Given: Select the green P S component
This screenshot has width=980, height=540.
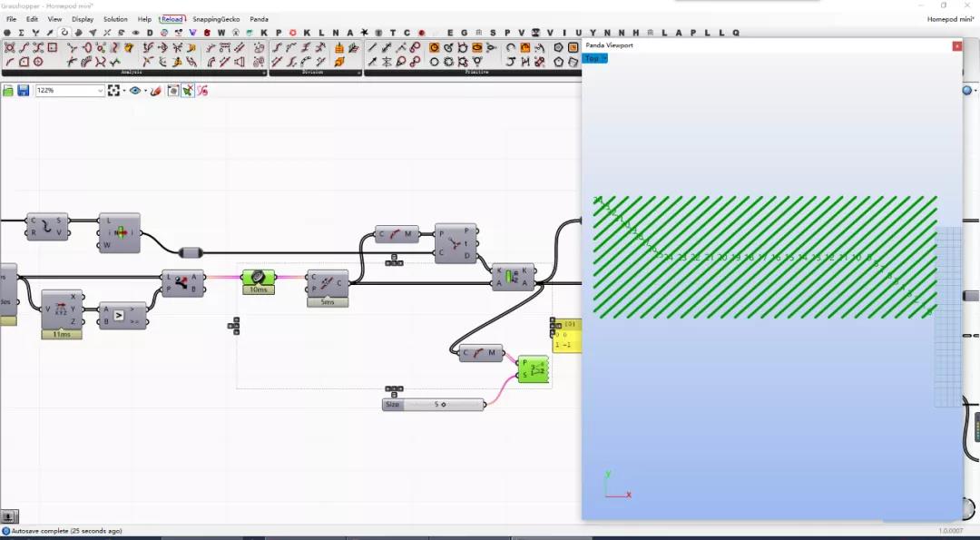Looking at the screenshot, I should [x=534, y=369].
